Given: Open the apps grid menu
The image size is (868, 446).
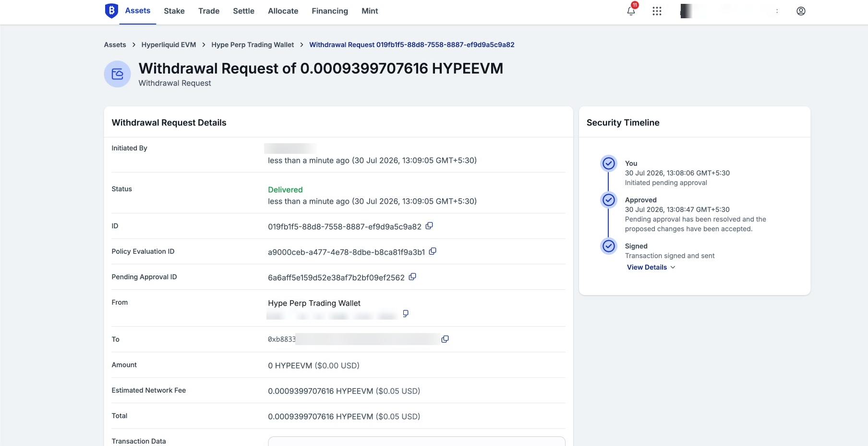Looking at the screenshot, I should pos(657,11).
